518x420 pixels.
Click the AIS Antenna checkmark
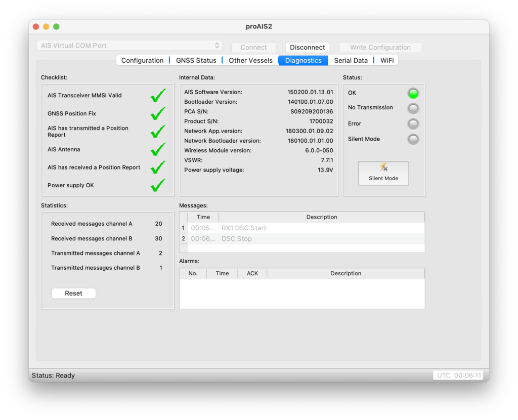158,149
